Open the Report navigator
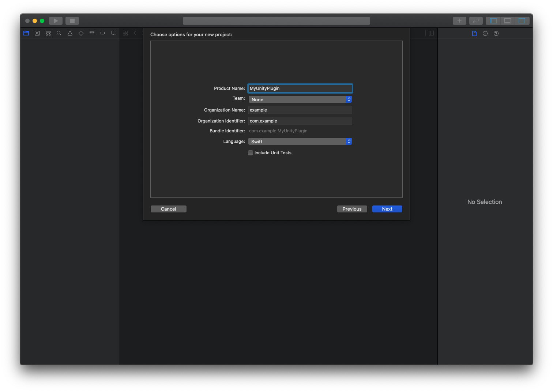 (114, 33)
